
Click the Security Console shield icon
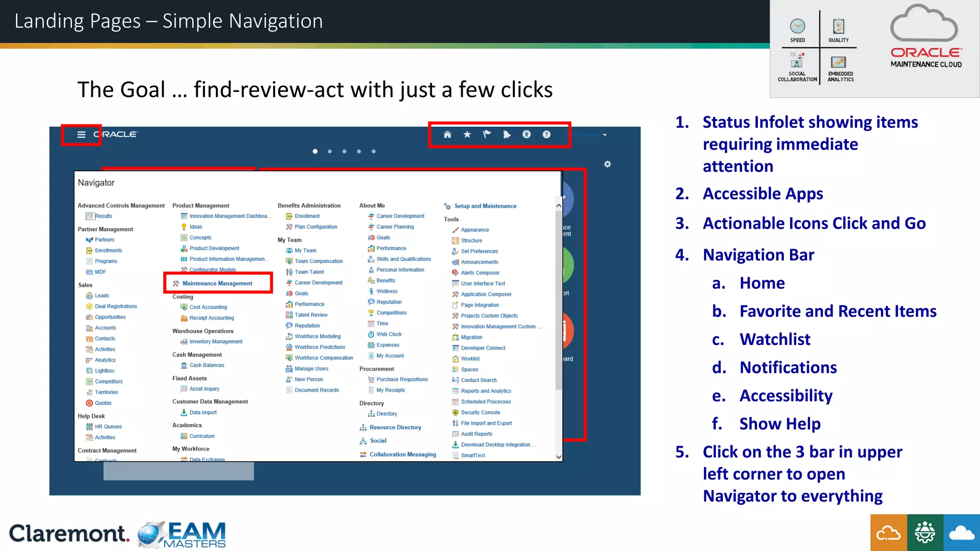(456, 412)
